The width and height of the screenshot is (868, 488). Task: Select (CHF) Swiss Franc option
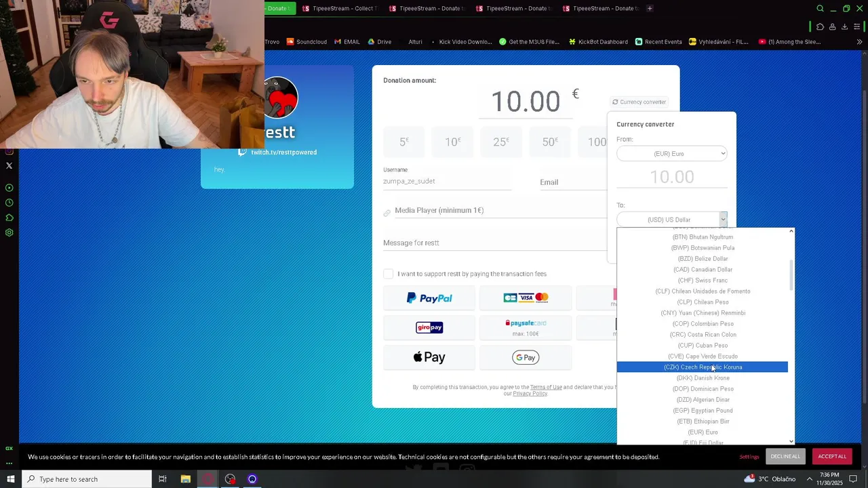click(x=703, y=281)
